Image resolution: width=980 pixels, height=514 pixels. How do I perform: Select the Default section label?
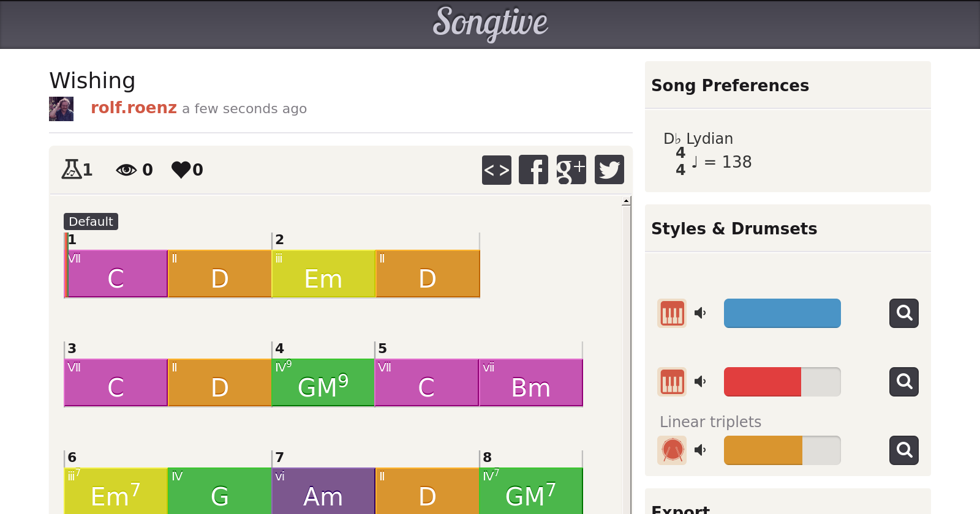point(91,222)
